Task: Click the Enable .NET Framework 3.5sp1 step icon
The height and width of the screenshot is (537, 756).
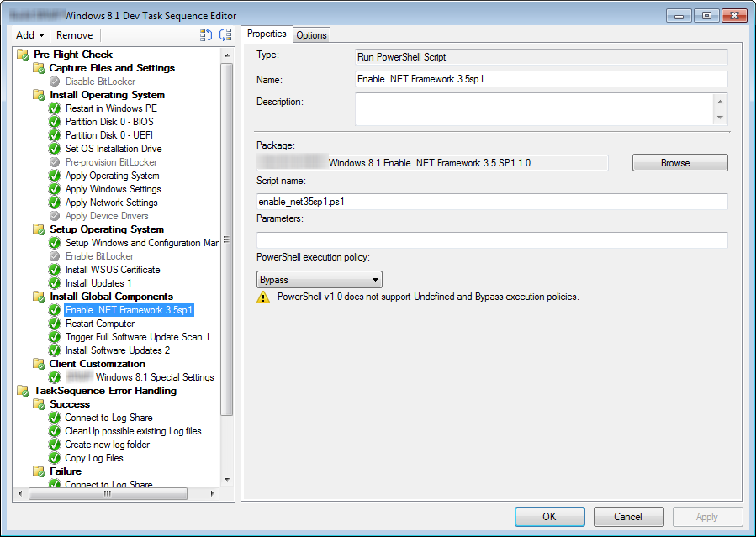Action: [x=55, y=309]
